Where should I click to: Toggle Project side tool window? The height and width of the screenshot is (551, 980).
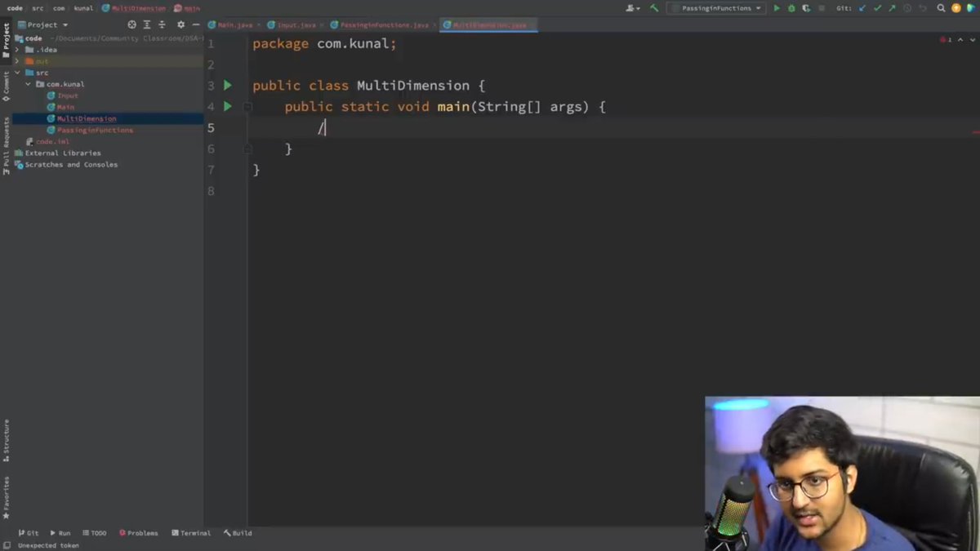[x=7, y=41]
